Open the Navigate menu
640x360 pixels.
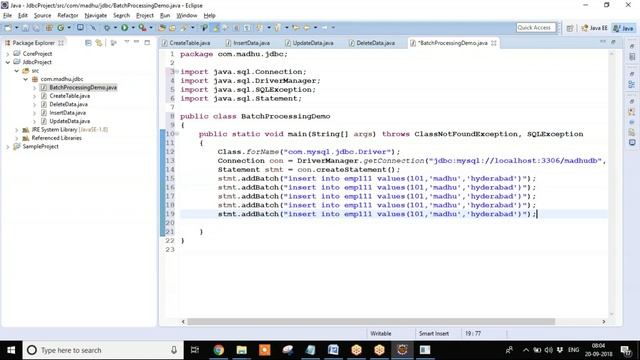tap(96, 16)
